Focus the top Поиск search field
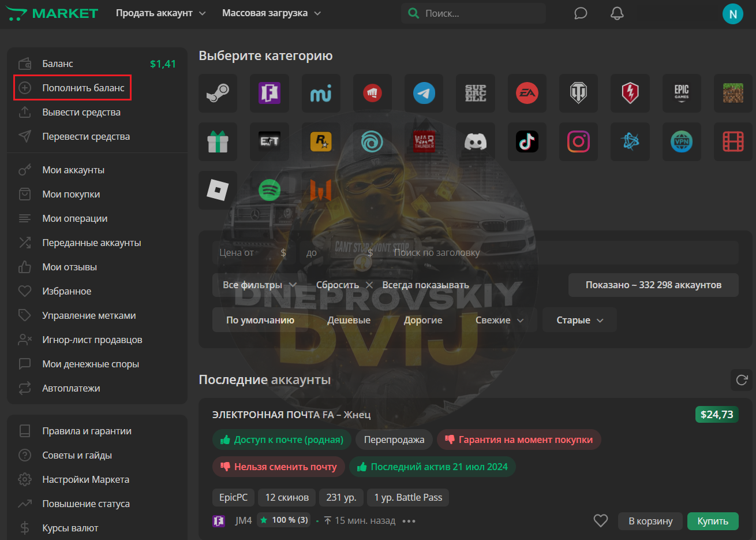This screenshot has height=540, width=756. coord(473,13)
